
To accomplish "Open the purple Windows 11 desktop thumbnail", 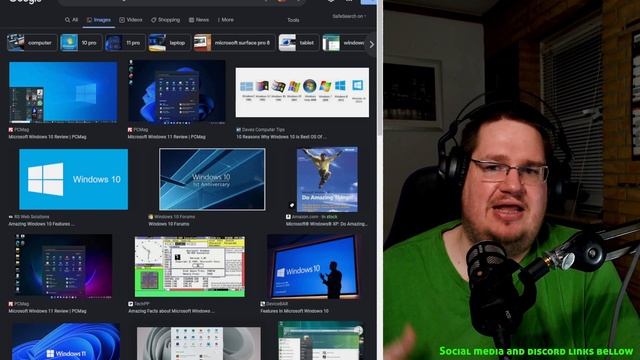I will click(64, 266).
